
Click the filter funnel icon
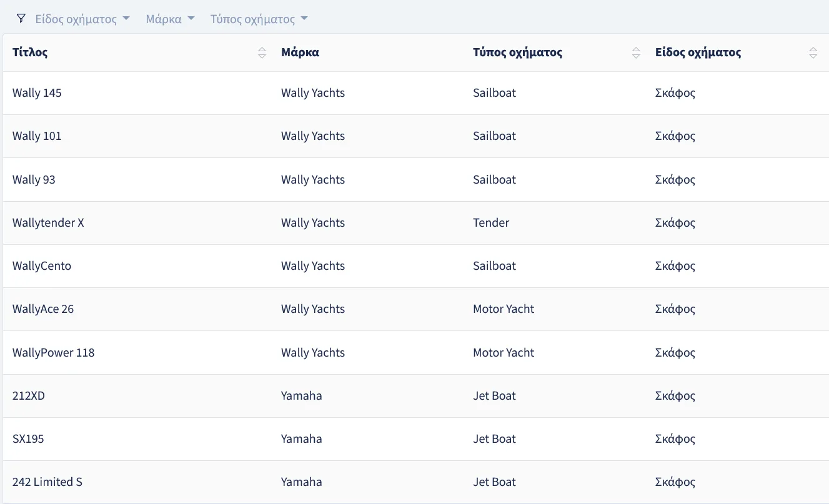coord(21,18)
